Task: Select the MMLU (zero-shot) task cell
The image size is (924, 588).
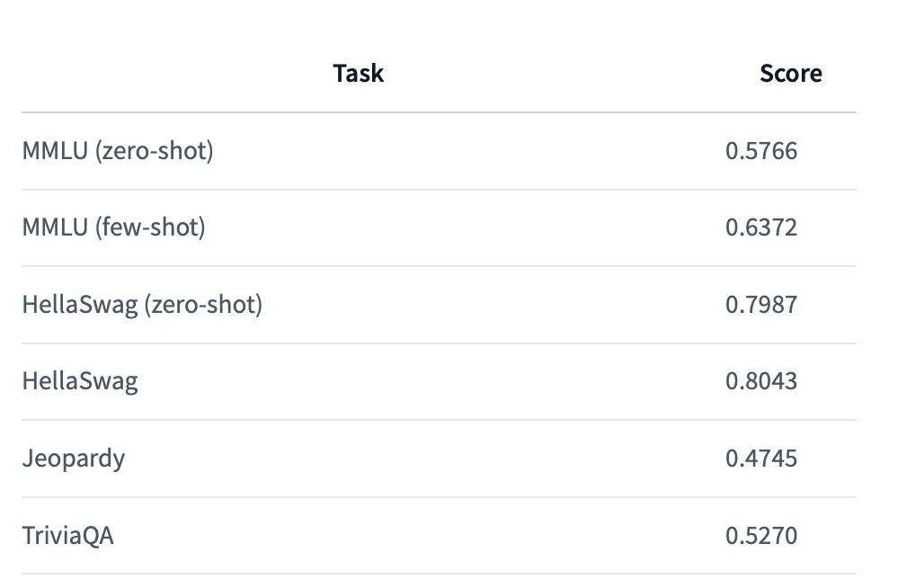Action: pos(118,151)
